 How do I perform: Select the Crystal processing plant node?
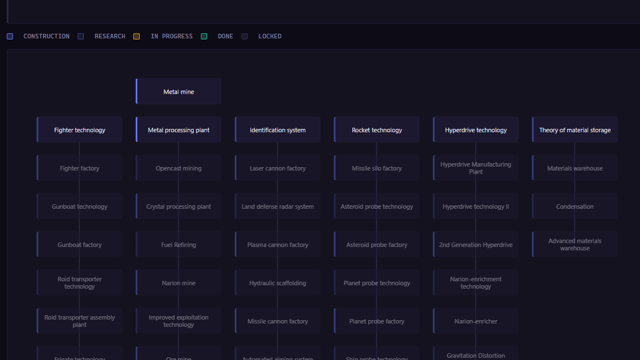click(x=178, y=207)
